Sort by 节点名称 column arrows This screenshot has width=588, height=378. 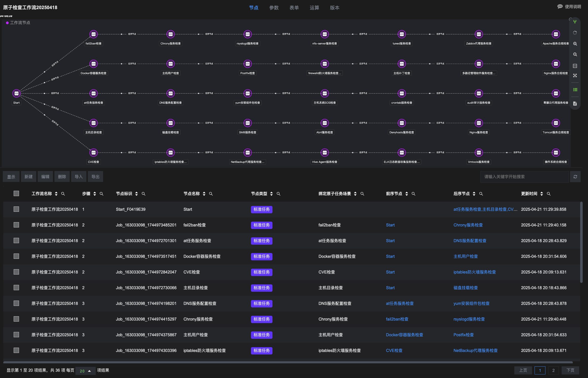click(x=204, y=194)
